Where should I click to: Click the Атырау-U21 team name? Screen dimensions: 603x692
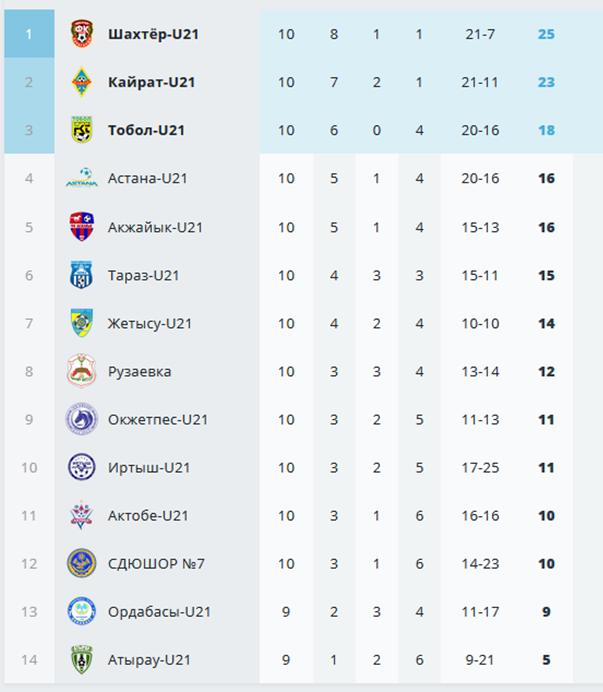pos(149,660)
